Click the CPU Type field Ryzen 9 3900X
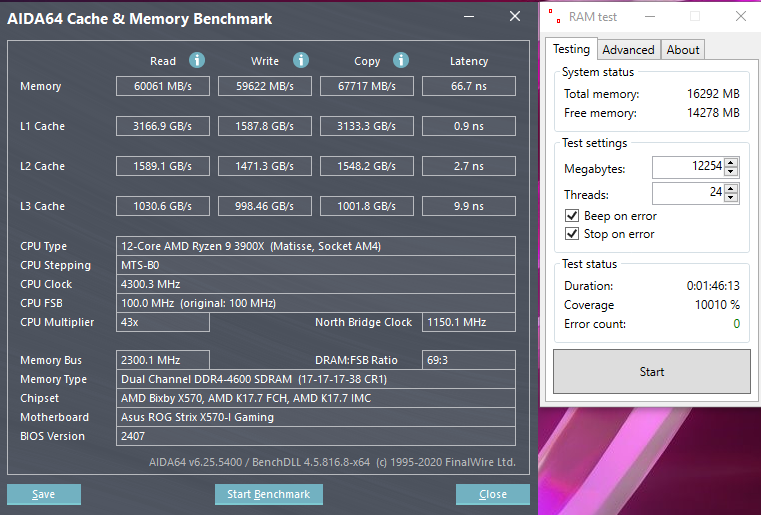Screen dimensions: 761x515 pyautogui.click(x=315, y=246)
